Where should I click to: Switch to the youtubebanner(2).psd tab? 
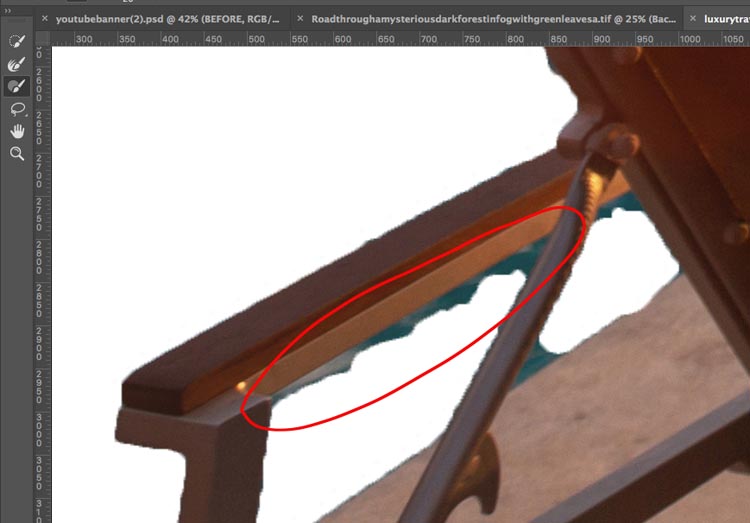coord(168,19)
